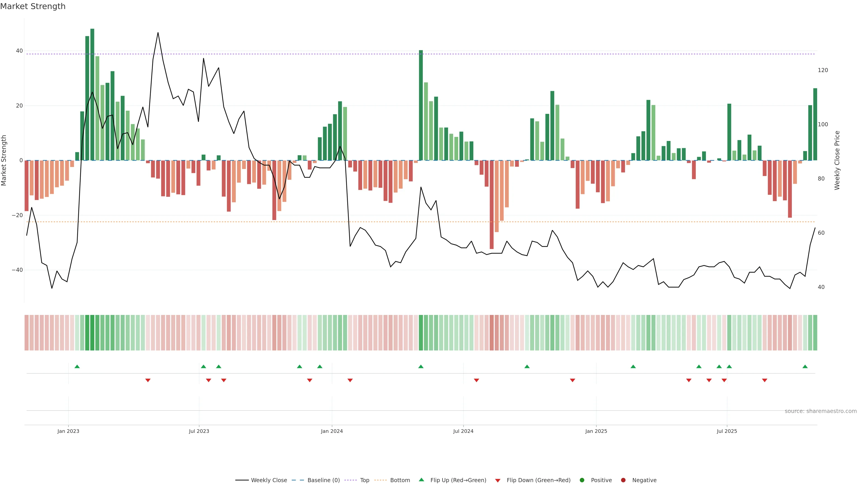
Task: Click the rightmost red flip-down triangle marker
Action: 764,380
